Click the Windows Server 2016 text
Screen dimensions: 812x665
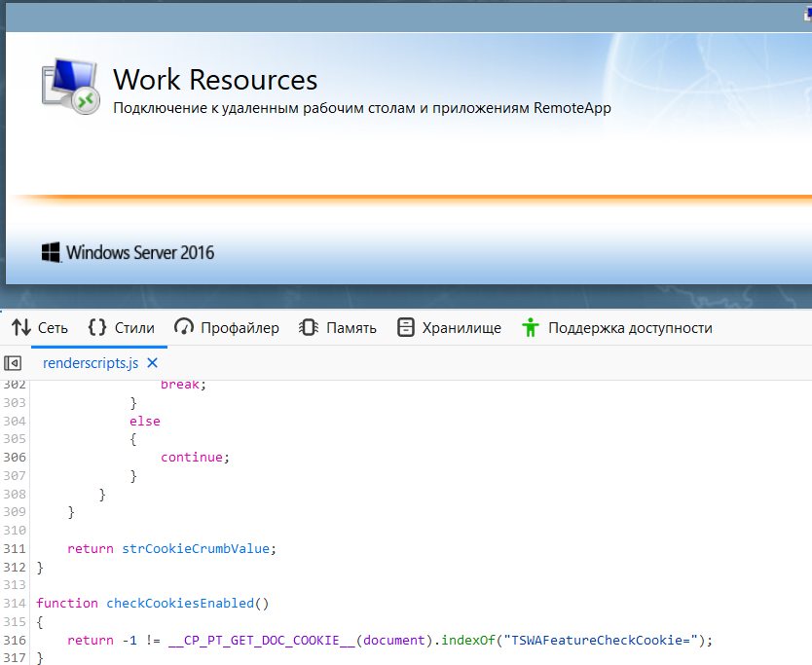coord(140,253)
